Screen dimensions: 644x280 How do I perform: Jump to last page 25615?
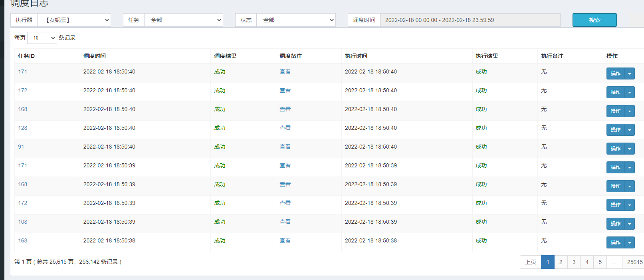(634, 262)
